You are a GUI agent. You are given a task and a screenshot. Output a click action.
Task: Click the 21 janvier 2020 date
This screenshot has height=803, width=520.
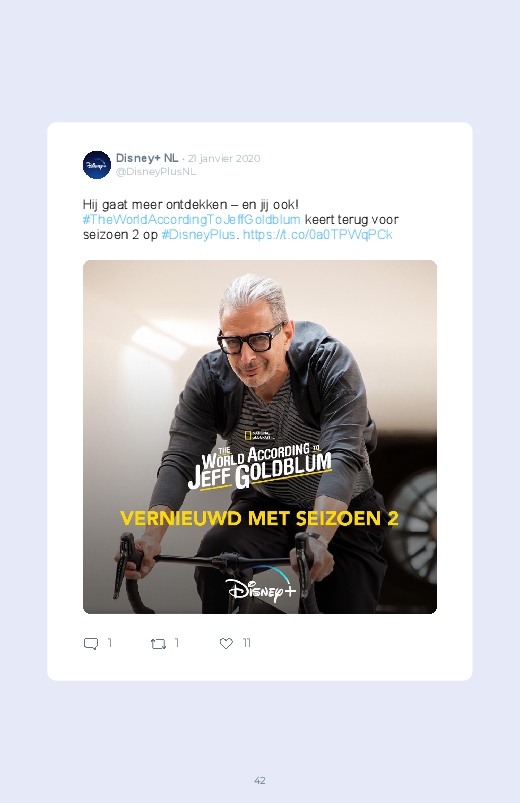pyautogui.click(x=224, y=158)
